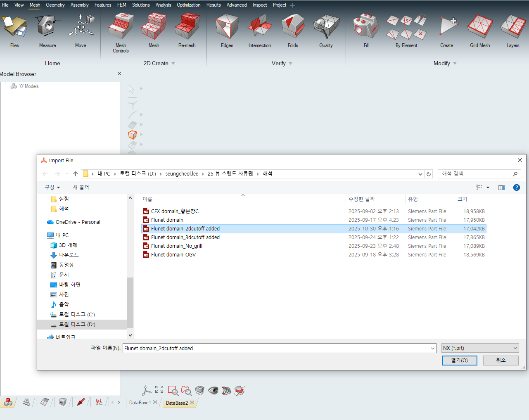529x420 pixels.
Task: Select file Flunet domain_3dcutoff added
Action: [314, 237]
